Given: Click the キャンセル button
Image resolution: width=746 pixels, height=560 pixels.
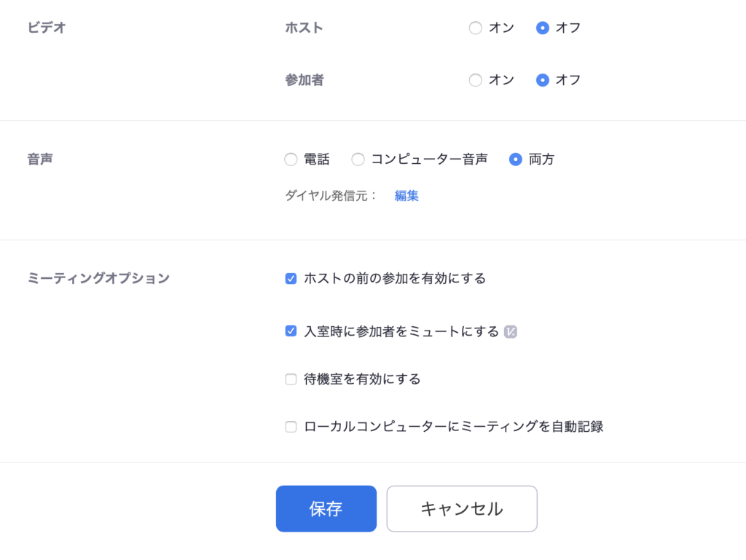Looking at the screenshot, I should (462, 508).
